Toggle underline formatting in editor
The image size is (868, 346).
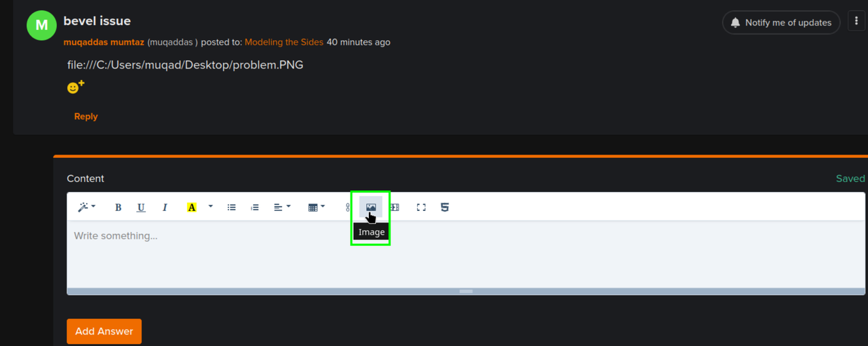pos(141,208)
